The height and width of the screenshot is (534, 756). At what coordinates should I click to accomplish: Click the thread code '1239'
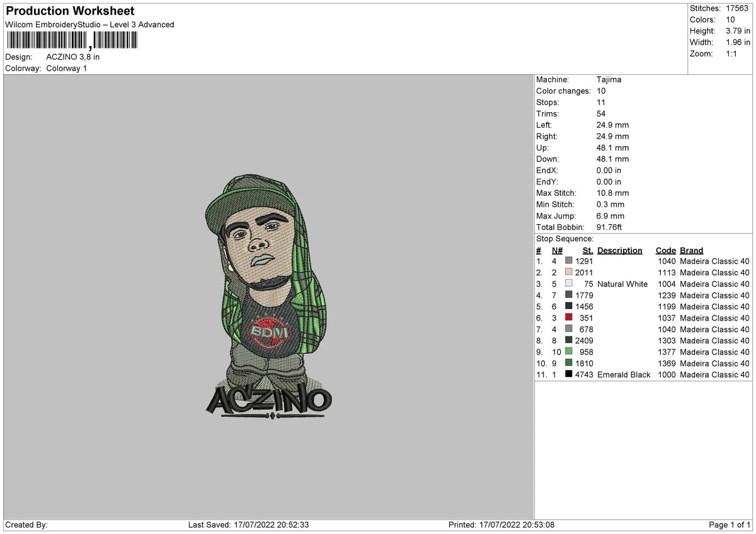[667, 295]
